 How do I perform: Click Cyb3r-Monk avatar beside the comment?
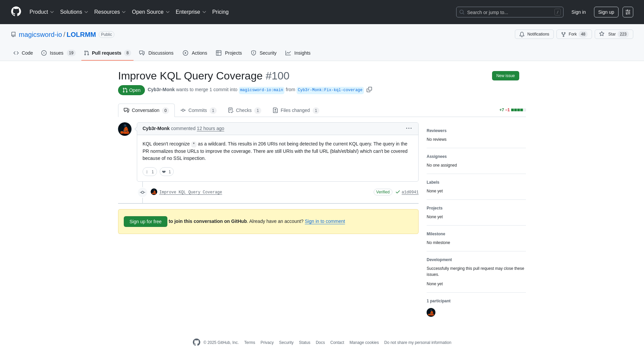tap(125, 129)
